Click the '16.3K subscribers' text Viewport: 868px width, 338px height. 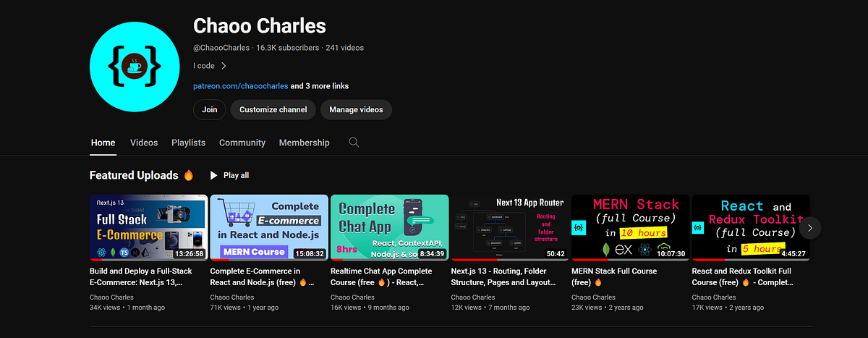(286, 48)
